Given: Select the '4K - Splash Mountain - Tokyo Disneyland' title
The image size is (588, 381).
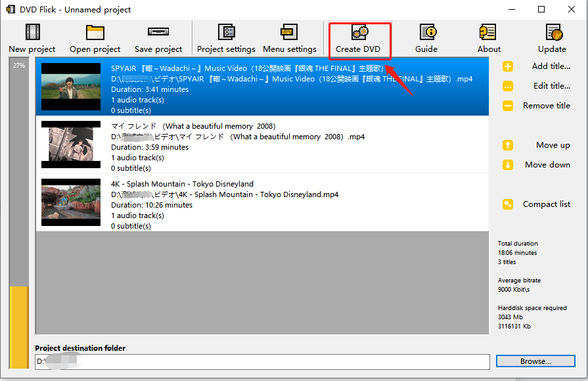Looking at the screenshot, I should click(182, 184).
